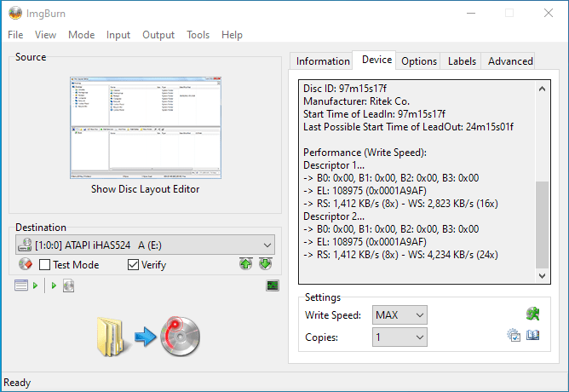Click the Last Possible Start Time of LeadOut line
The image size is (569, 392).
coord(408,127)
